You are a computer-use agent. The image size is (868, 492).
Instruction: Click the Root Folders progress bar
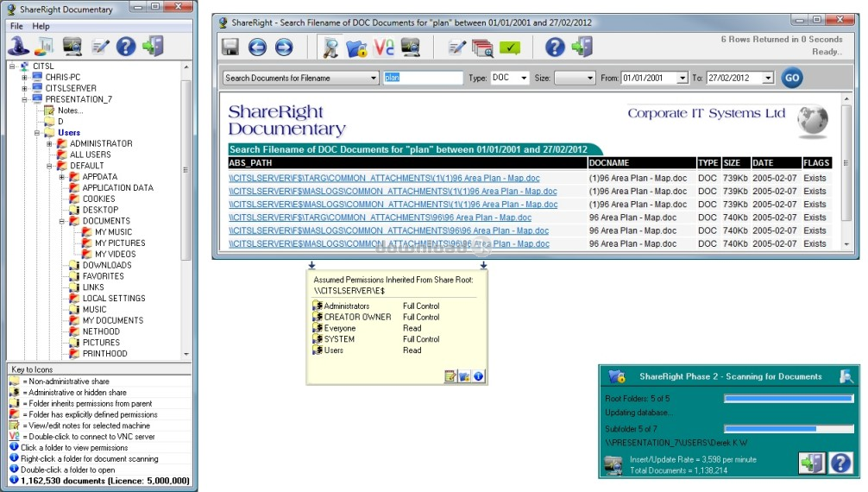point(789,399)
